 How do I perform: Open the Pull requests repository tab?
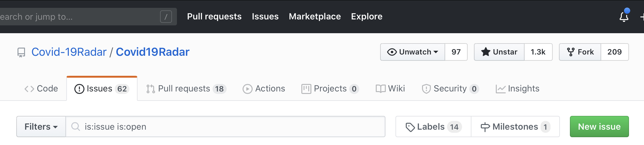coord(186,89)
